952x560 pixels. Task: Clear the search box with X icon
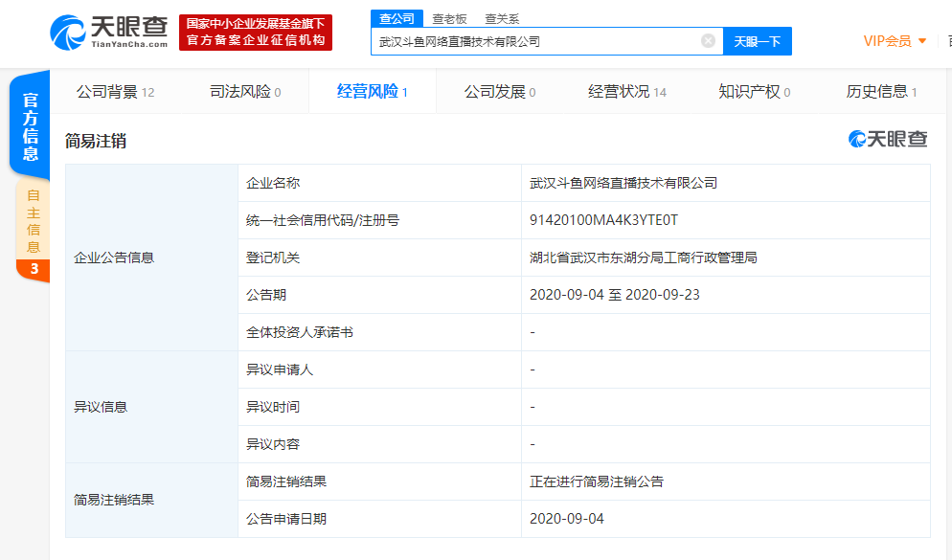tap(708, 40)
